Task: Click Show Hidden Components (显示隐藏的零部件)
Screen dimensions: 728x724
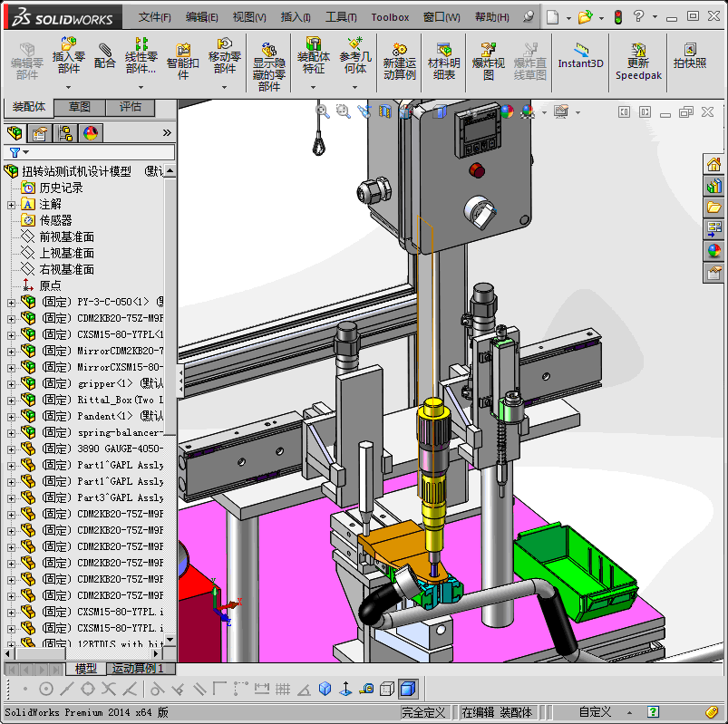Action: click(269, 67)
